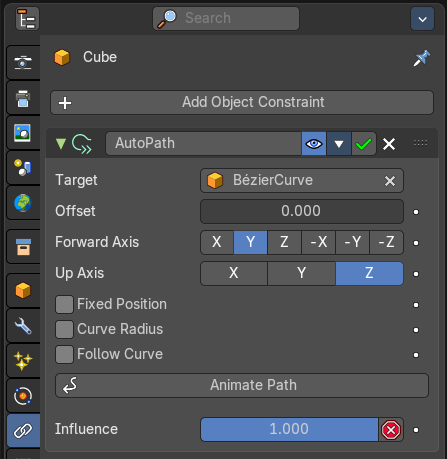Screen dimensions: 447x459
Task: Open the AutoPath constraint extras dropdown
Action: (x=339, y=144)
